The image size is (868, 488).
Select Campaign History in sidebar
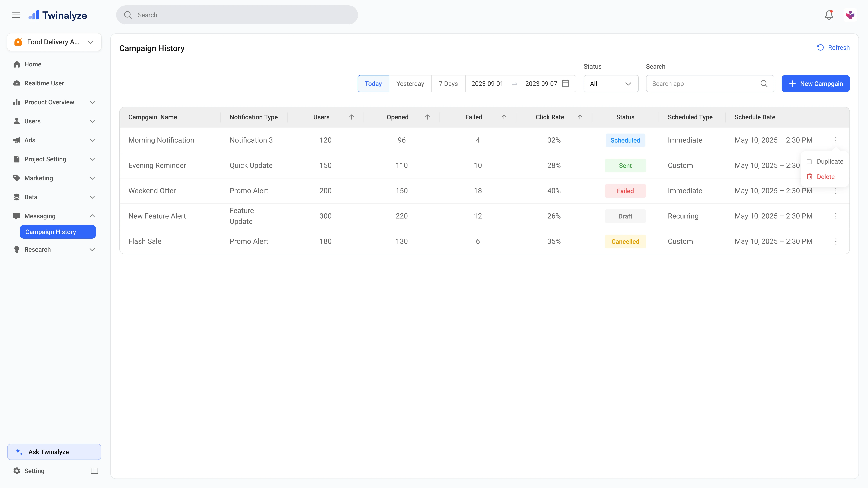[x=58, y=232]
